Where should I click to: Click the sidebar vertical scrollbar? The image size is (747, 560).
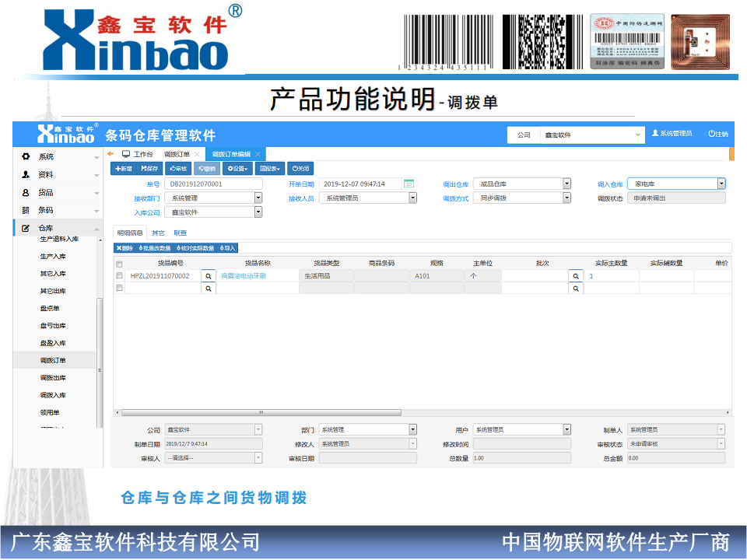click(100, 362)
